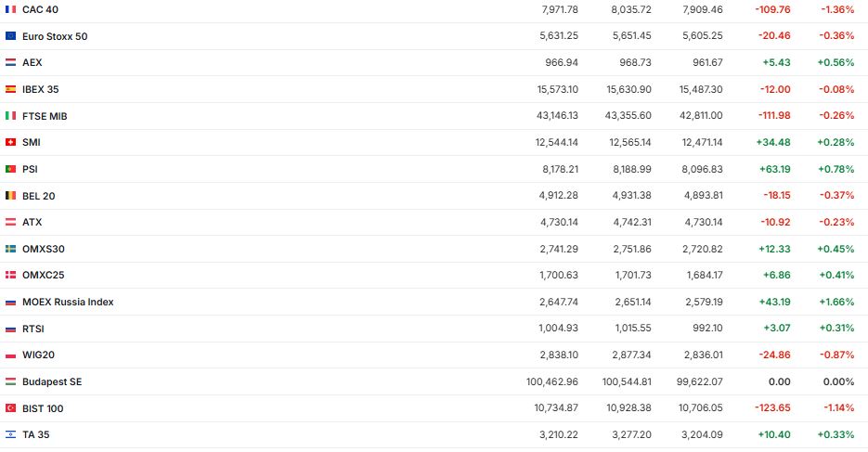The width and height of the screenshot is (868, 452).
Task: Open the CAC 40 index link
Action: (39, 9)
